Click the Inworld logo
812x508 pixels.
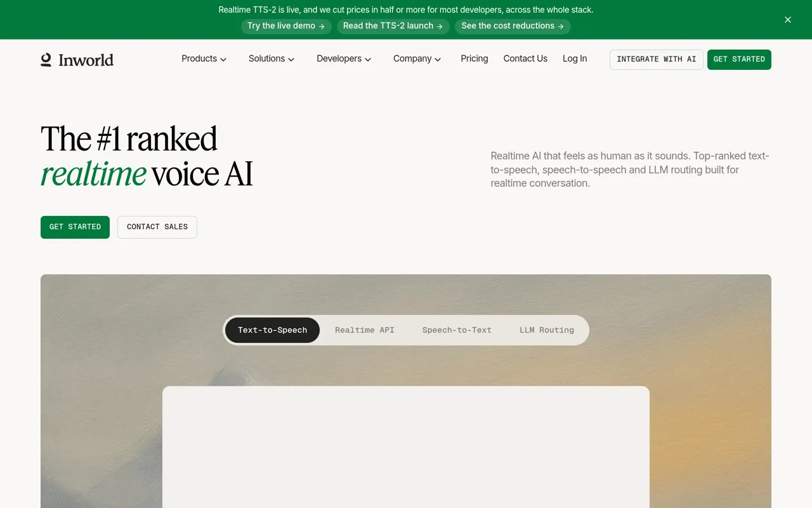[77, 60]
